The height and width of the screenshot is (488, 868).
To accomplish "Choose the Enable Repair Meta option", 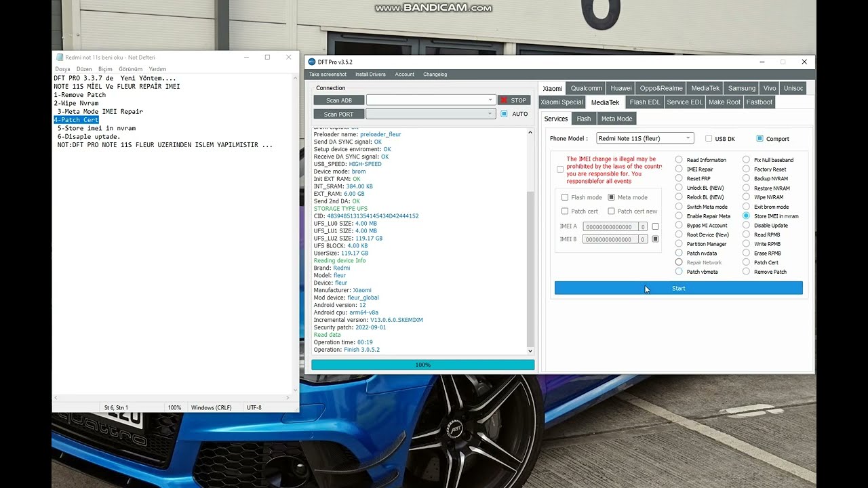I will click(x=679, y=216).
